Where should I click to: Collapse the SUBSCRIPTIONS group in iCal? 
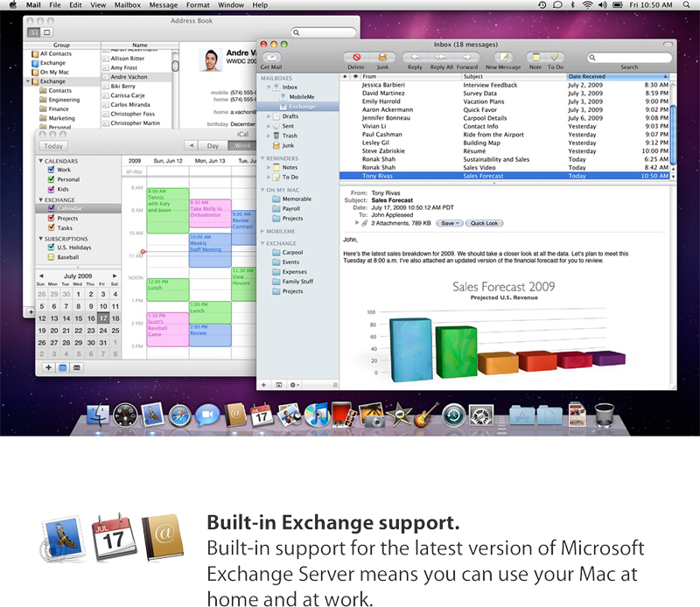point(40,239)
